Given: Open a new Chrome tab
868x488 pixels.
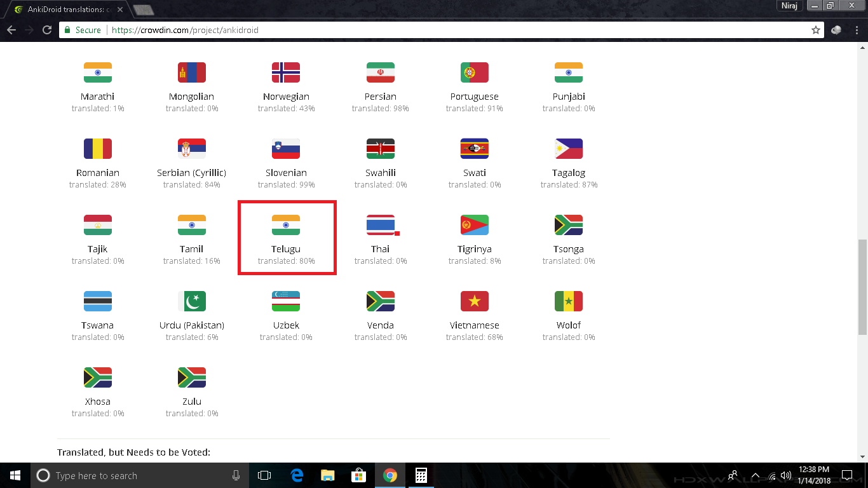Looking at the screenshot, I should 144,10.
